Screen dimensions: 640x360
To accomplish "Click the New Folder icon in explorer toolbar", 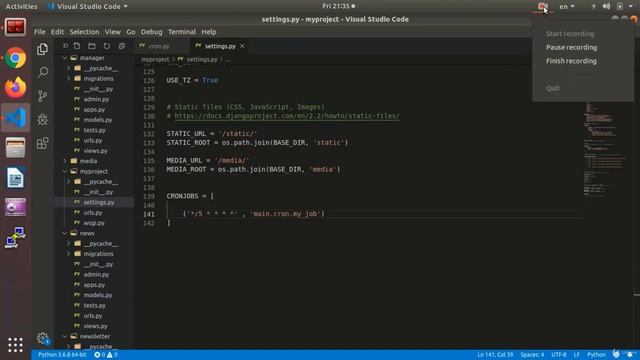I will pos(92,46).
